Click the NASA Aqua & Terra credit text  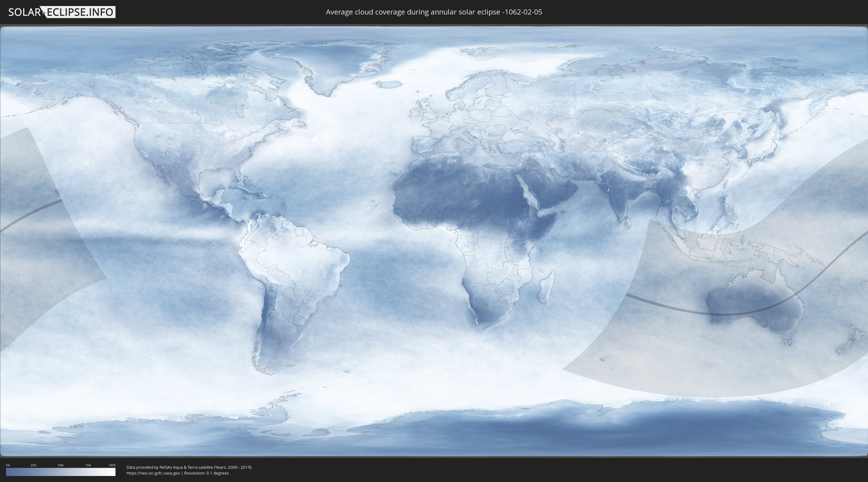point(189,467)
